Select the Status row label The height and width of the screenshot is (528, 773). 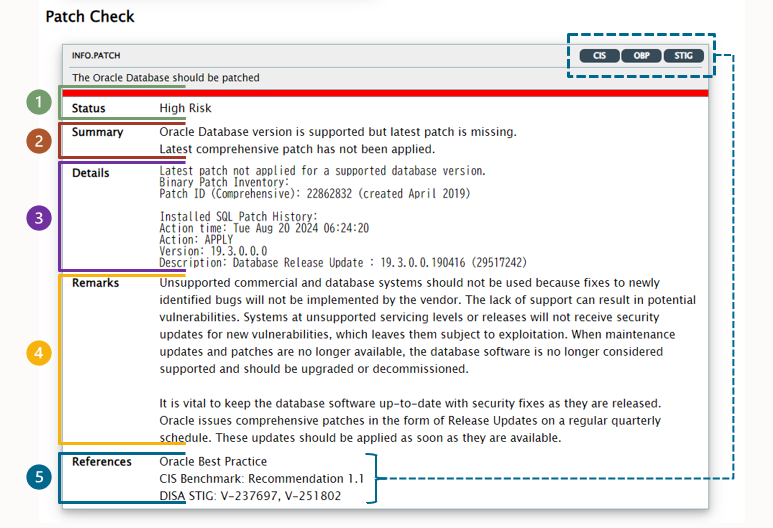tap(89, 108)
